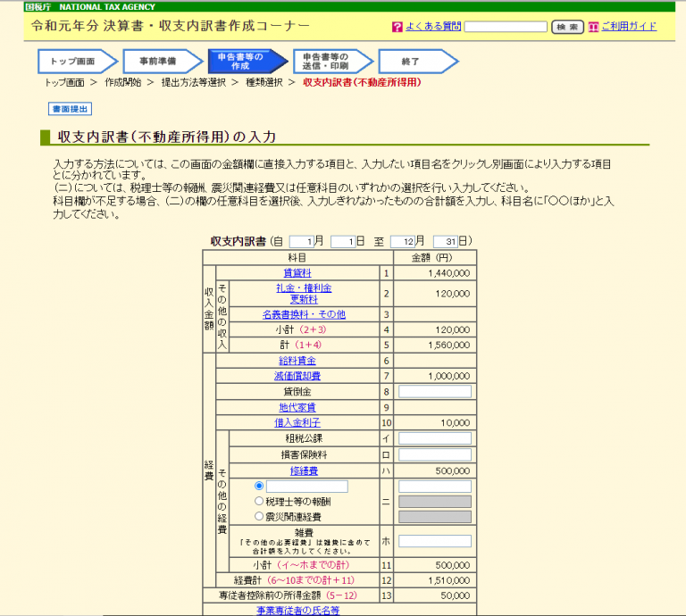Image resolution: width=686 pixels, height=616 pixels.
Task: Click the 雑費 amount field
Action: point(434,541)
